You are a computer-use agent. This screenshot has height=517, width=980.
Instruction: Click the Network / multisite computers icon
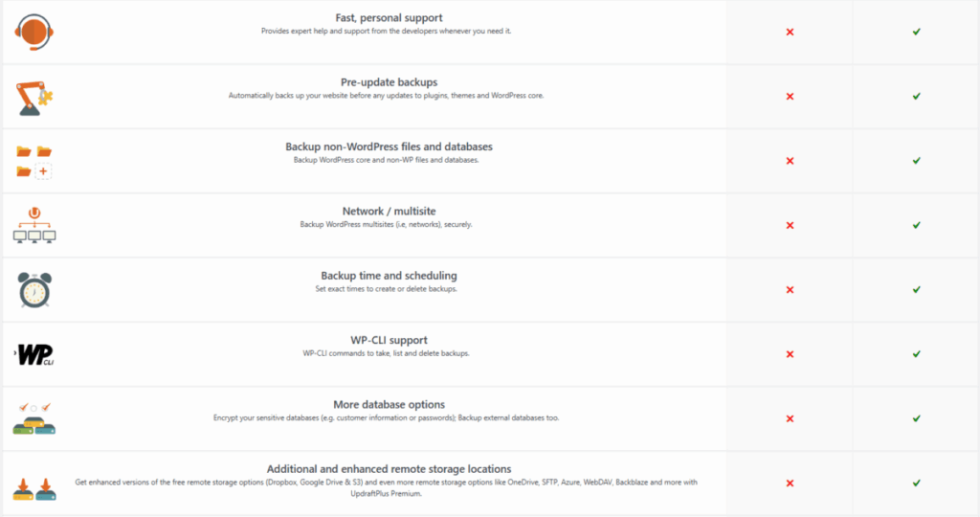pos(34,225)
